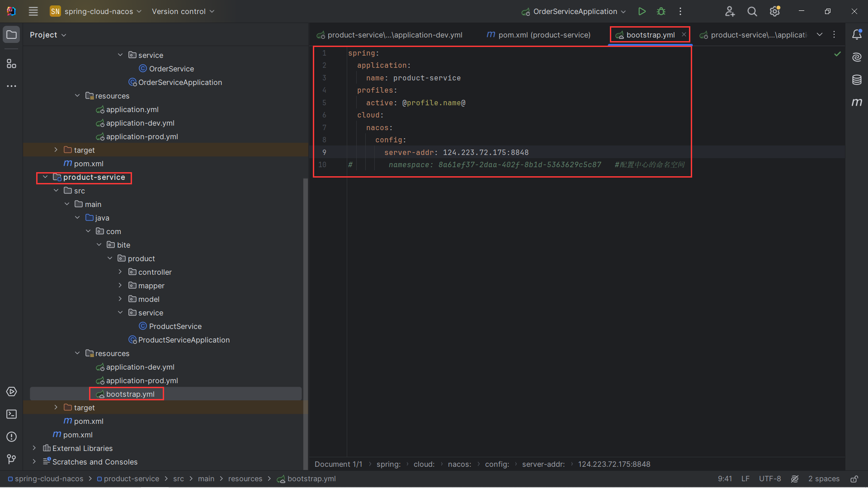Expand Scratches and Consoles node
Viewport: 868px width, 488px height.
(34, 462)
